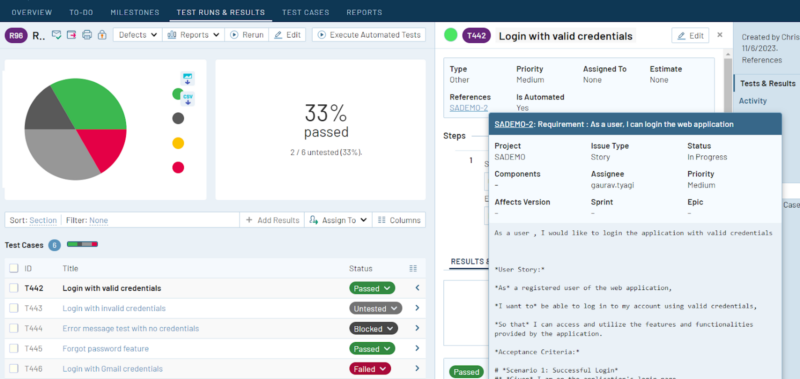
Task: Open the Assign To dropdown
Action: click(x=339, y=220)
